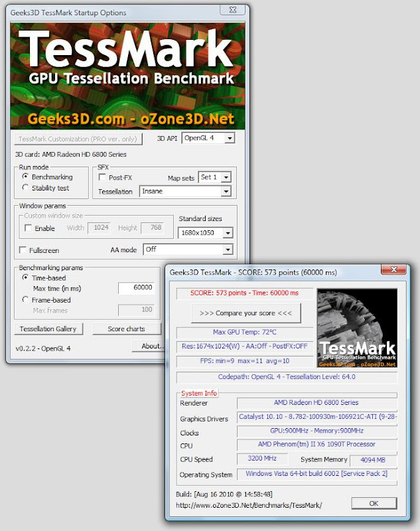Click the red SCORE 573 points text
420x531 pixels.
pos(244,293)
